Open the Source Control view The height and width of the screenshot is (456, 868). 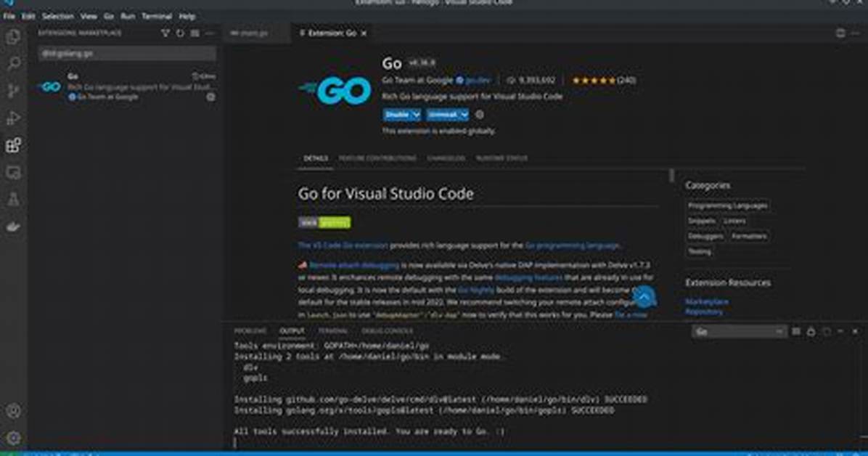[13, 91]
